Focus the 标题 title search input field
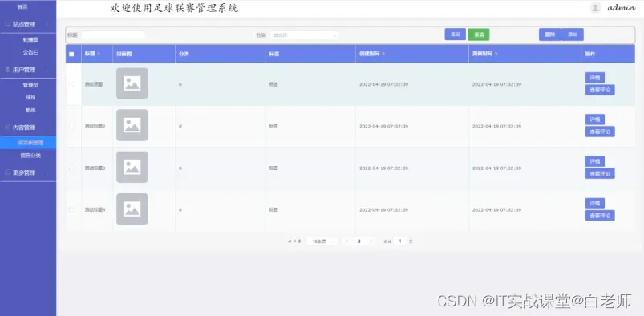The image size is (644, 316). point(113,35)
